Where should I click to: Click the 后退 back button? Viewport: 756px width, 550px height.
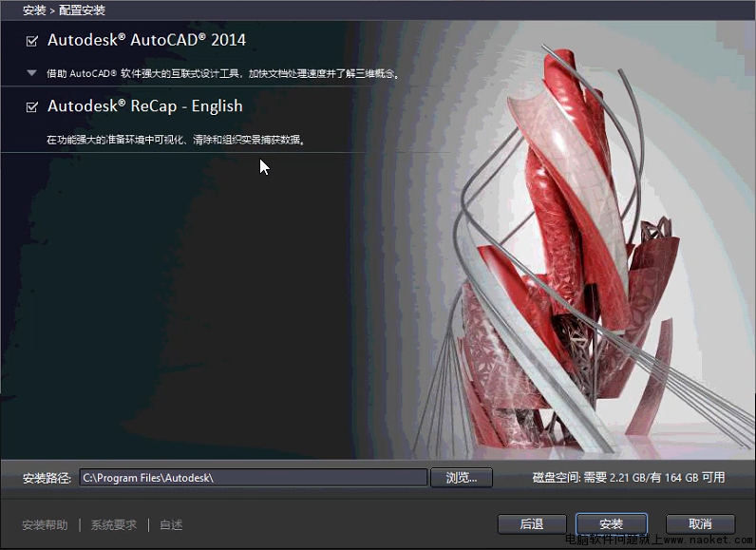532,524
